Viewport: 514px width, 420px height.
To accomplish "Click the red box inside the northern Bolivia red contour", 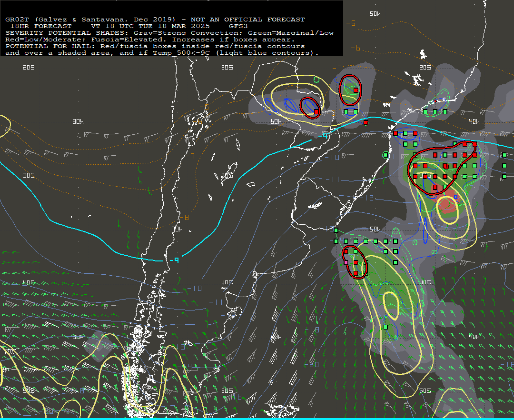I will pos(356,90).
